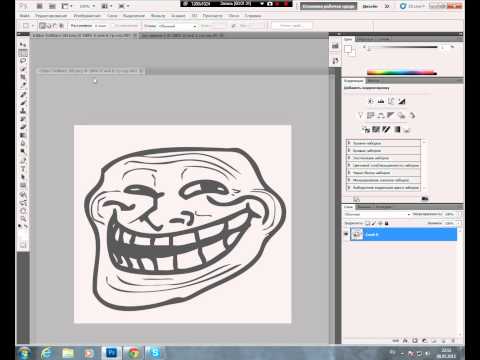Click the layer thumbnail in Layers panel

tap(357, 234)
